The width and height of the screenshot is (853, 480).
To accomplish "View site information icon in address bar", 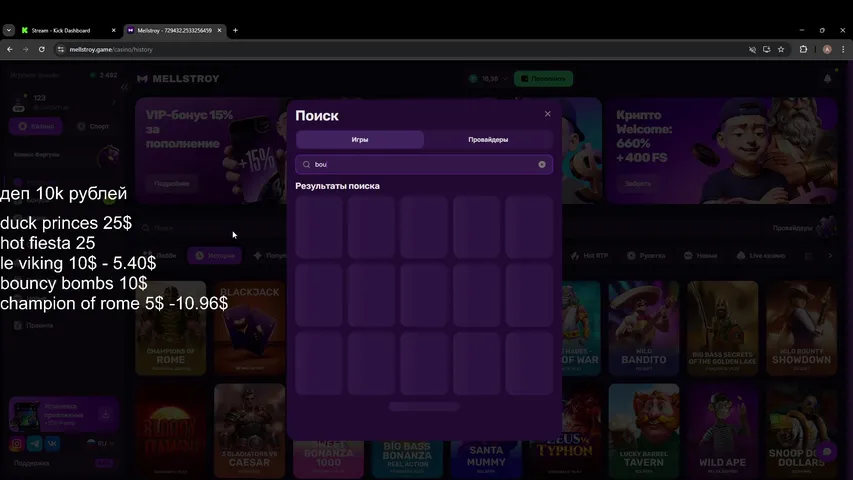I will tap(61, 50).
